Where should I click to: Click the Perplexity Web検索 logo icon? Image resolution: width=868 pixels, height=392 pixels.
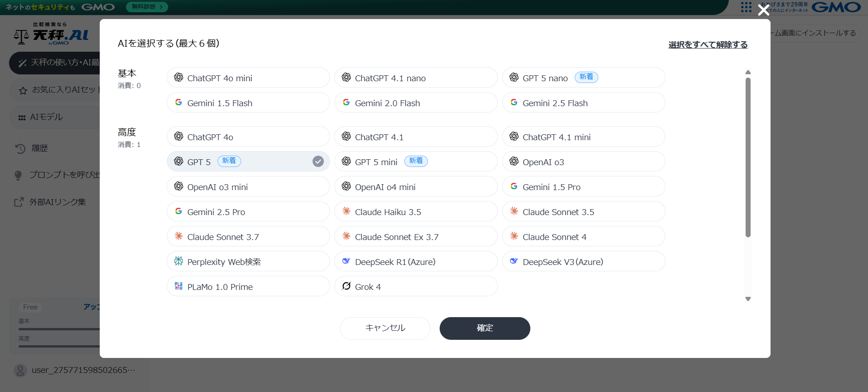click(x=179, y=261)
